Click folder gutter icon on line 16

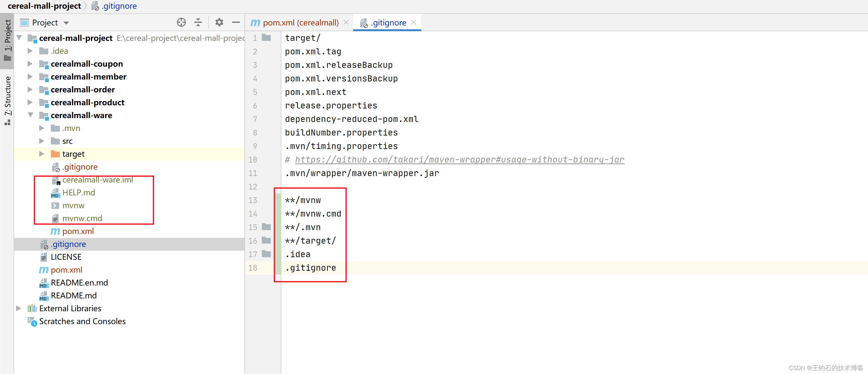(266, 240)
